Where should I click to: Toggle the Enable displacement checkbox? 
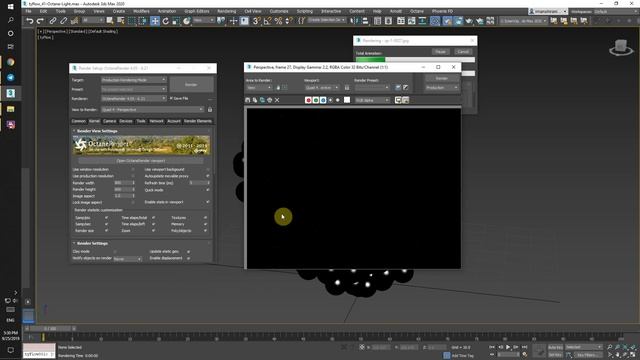tap(188, 258)
